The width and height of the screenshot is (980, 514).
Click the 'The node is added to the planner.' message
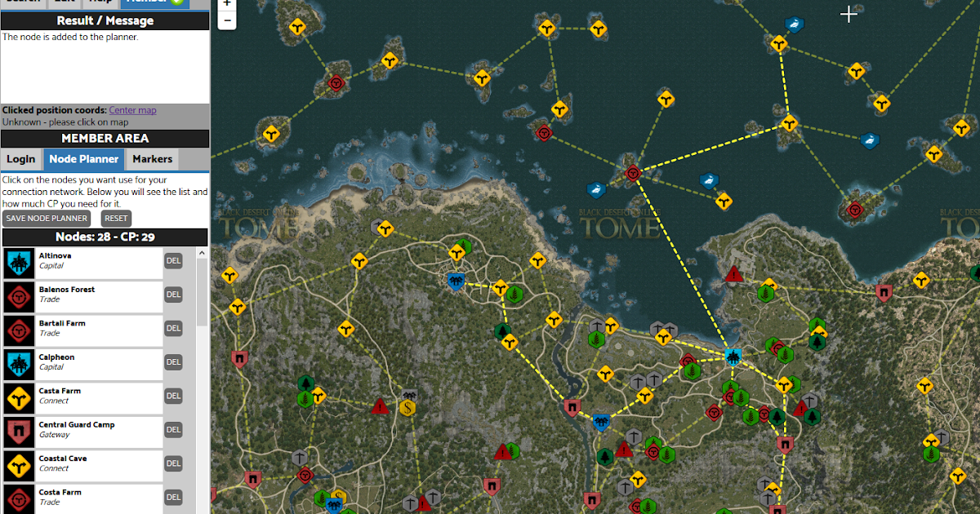point(70,37)
